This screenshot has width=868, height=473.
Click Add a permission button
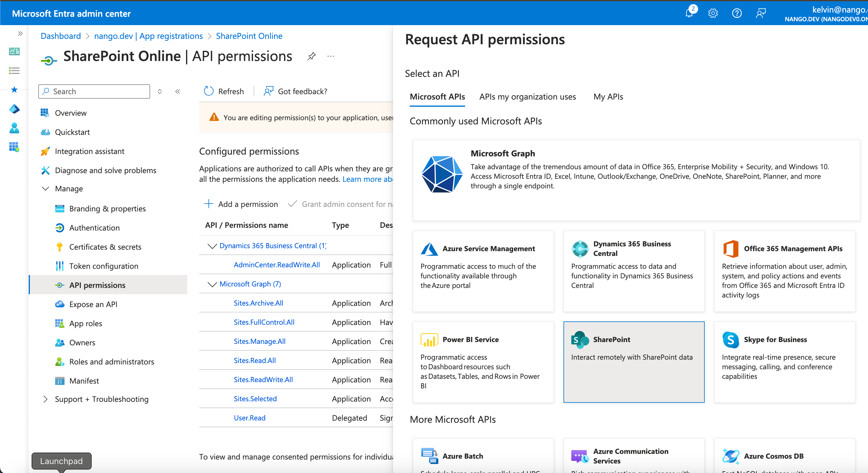pyautogui.click(x=241, y=204)
